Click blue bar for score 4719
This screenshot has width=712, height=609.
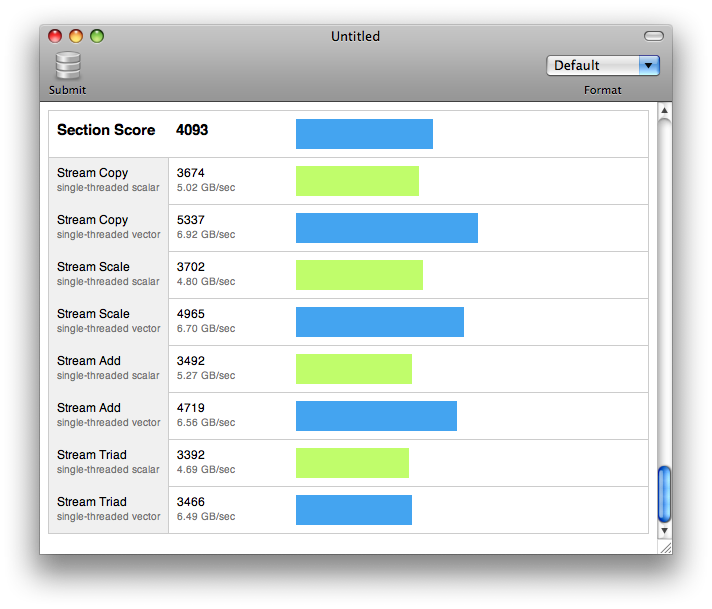point(376,416)
